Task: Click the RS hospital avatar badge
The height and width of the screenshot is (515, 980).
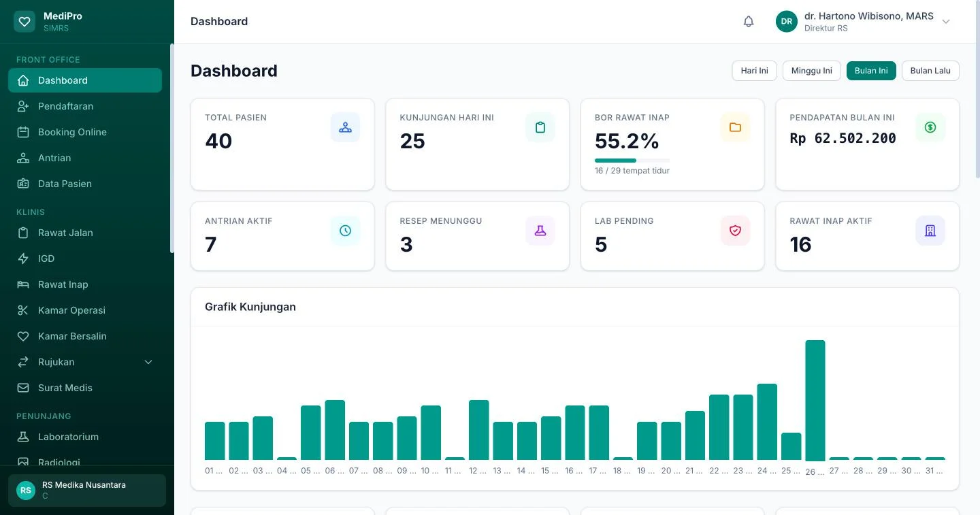Action: (x=26, y=491)
